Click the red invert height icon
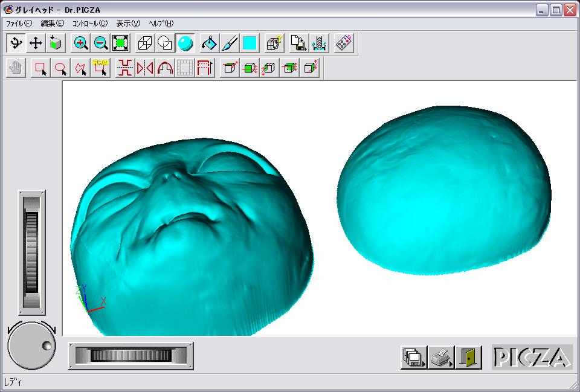This screenshot has height=392, width=580. click(x=125, y=68)
